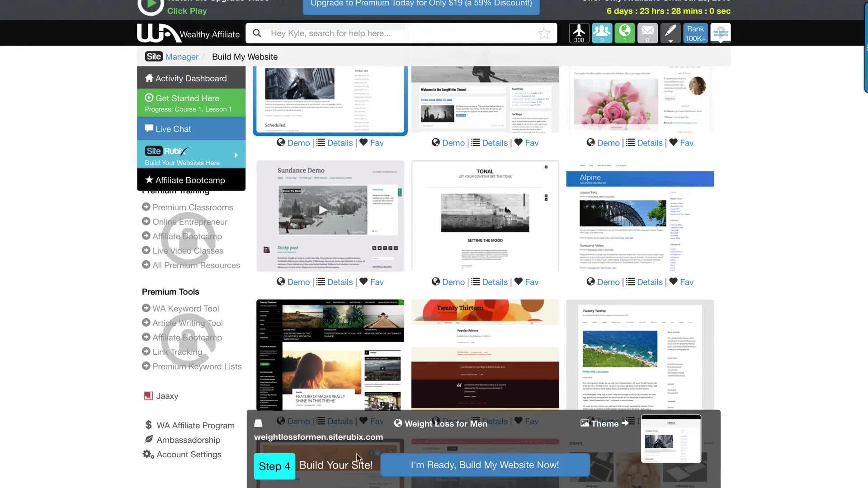The image size is (868, 488).
Task: Select the Twenty Thirteen theme thumbnail
Action: coord(485,355)
